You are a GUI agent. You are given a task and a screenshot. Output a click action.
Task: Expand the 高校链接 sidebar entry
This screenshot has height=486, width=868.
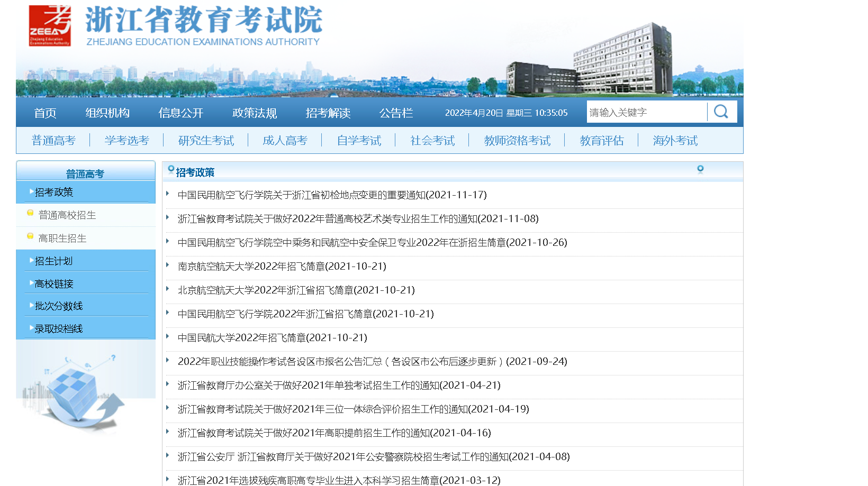pyautogui.click(x=53, y=283)
